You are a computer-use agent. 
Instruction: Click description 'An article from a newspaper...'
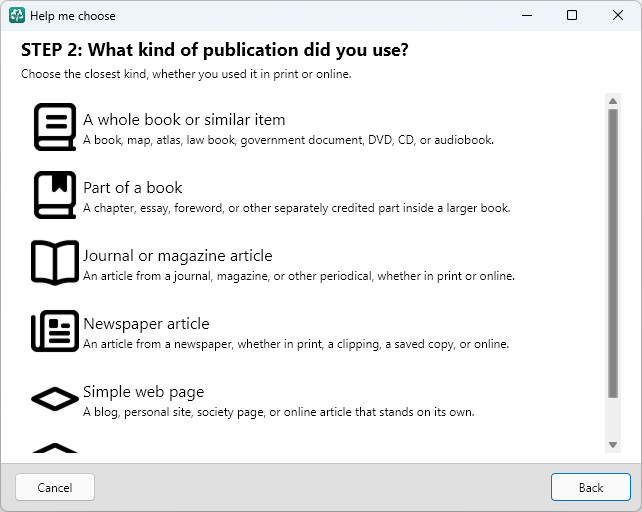tap(296, 344)
